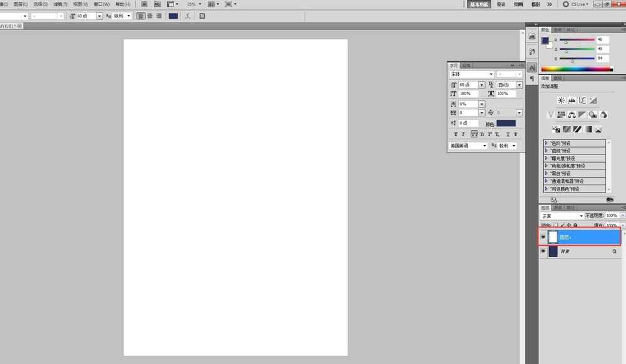Expand the "色阶"预设 preset list
This screenshot has width=626, height=364.
point(546,143)
